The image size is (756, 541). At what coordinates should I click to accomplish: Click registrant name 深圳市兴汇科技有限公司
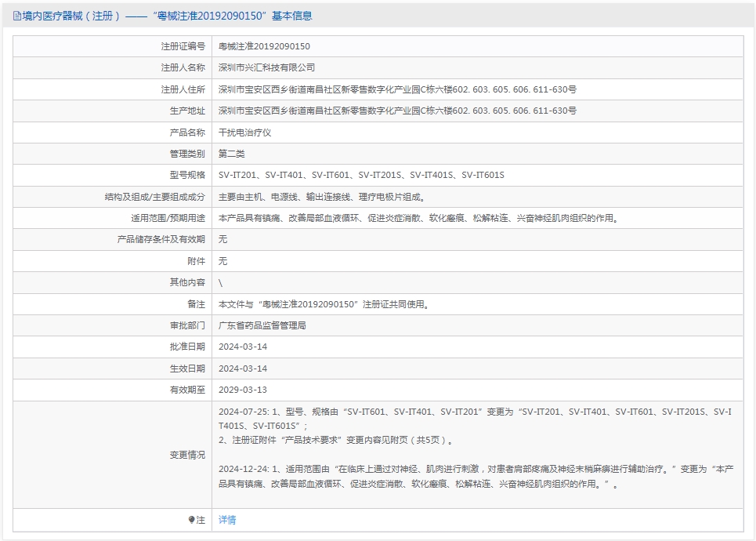click(x=266, y=67)
